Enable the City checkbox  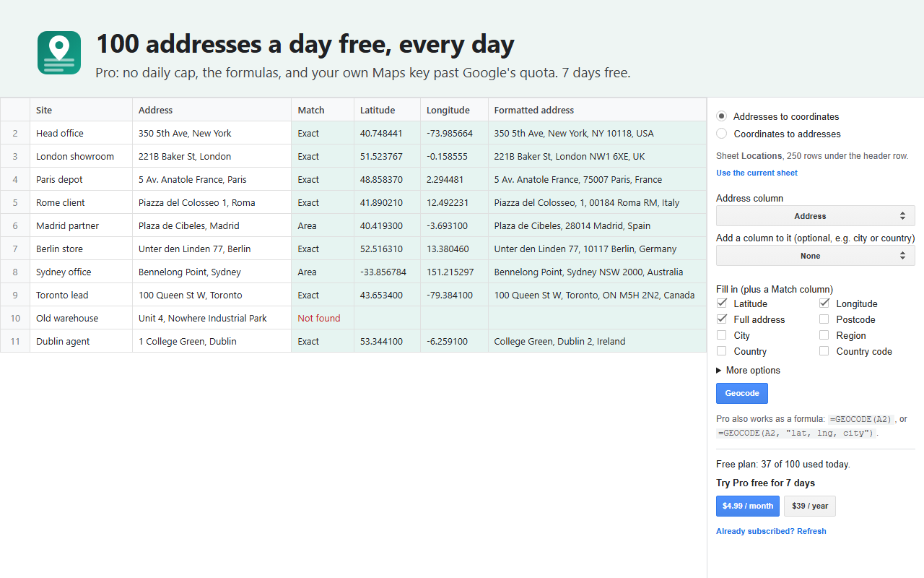(x=722, y=335)
